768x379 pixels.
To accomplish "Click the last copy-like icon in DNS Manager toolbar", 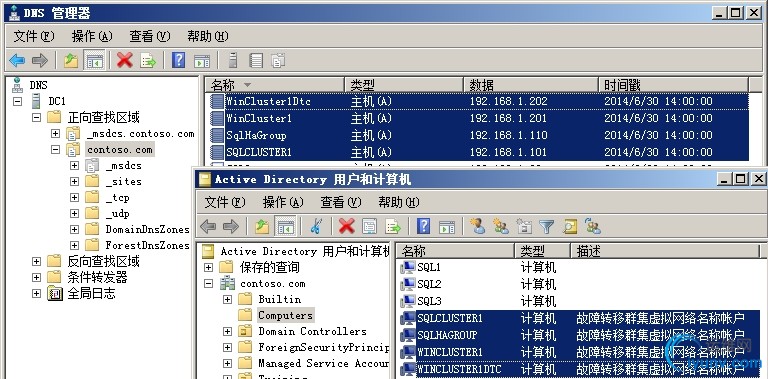I will pos(278,61).
